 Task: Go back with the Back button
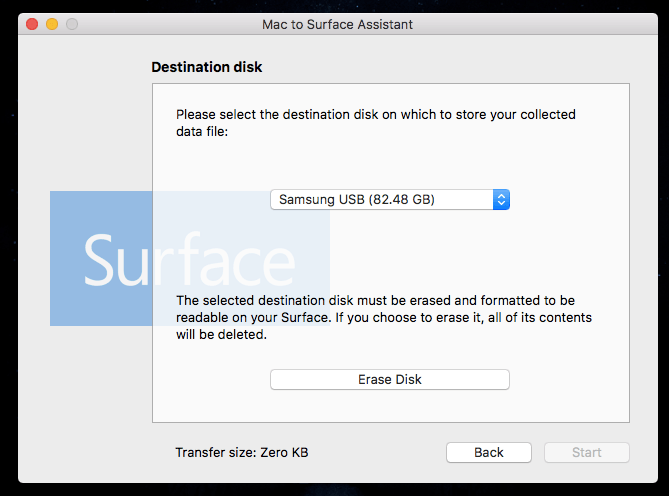(489, 452)
